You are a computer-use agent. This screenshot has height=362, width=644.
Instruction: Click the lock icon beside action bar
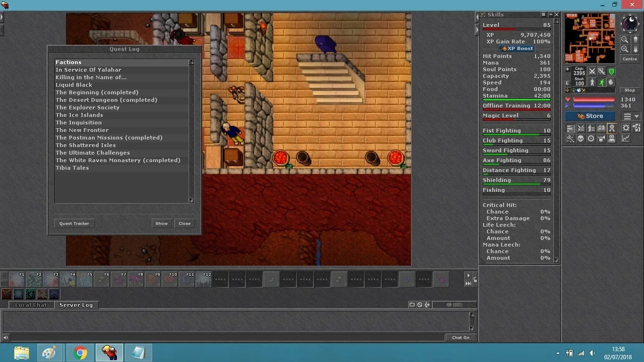pos(475,280)
